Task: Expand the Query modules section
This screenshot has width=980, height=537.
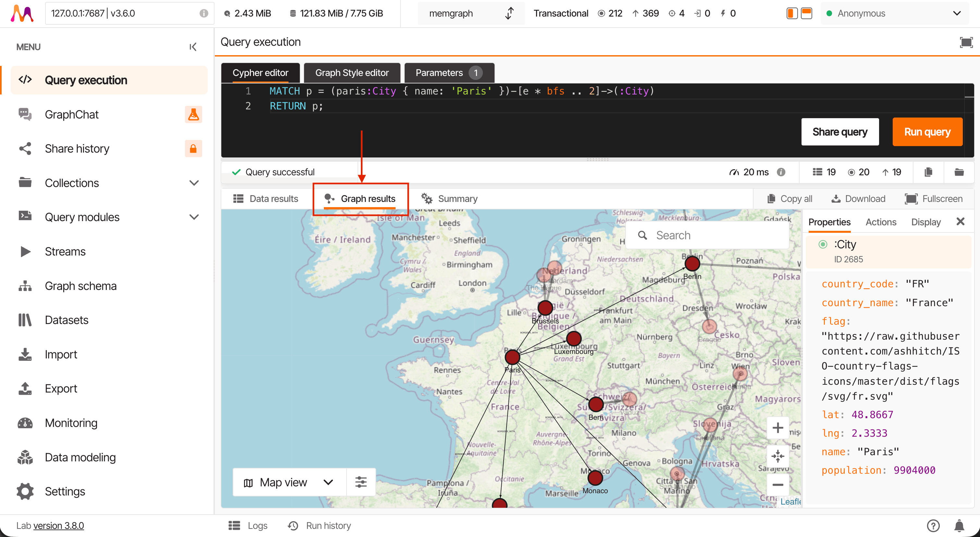Action: 194,217
